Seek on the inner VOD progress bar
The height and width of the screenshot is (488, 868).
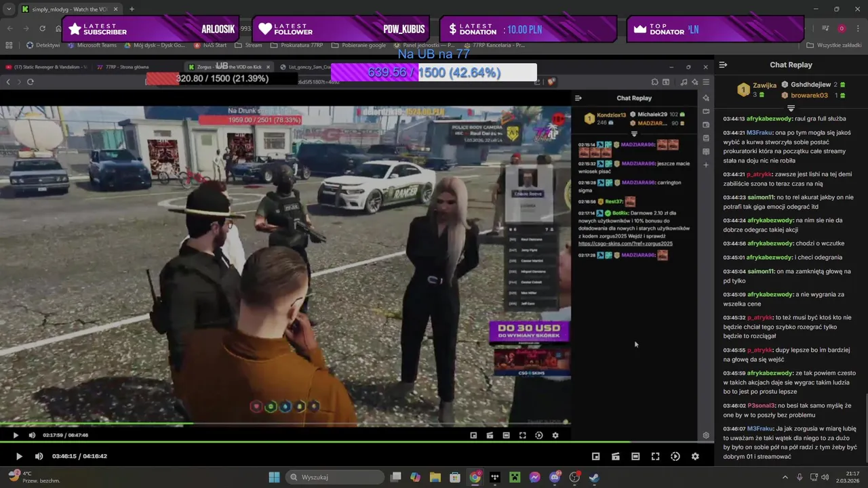point(285,424)
